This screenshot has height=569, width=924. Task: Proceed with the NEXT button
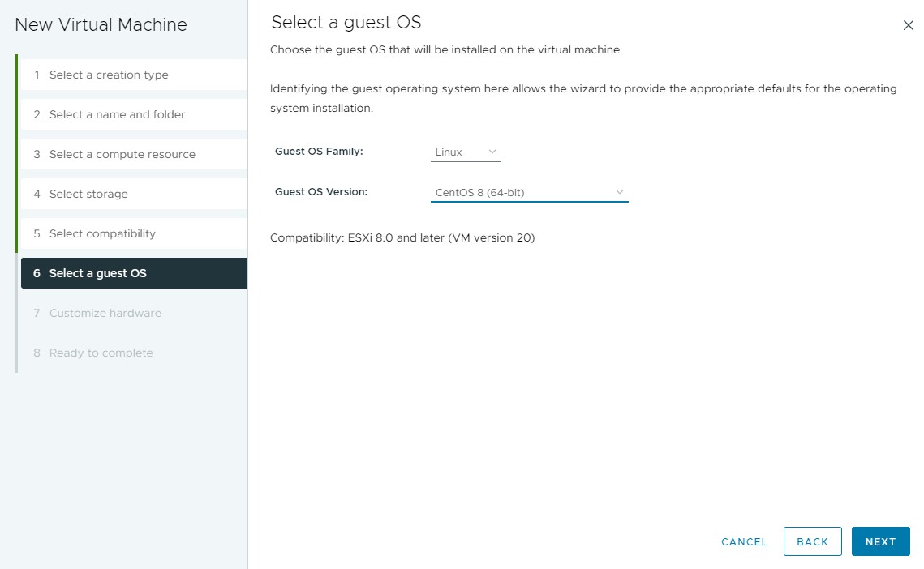(880, 541)
